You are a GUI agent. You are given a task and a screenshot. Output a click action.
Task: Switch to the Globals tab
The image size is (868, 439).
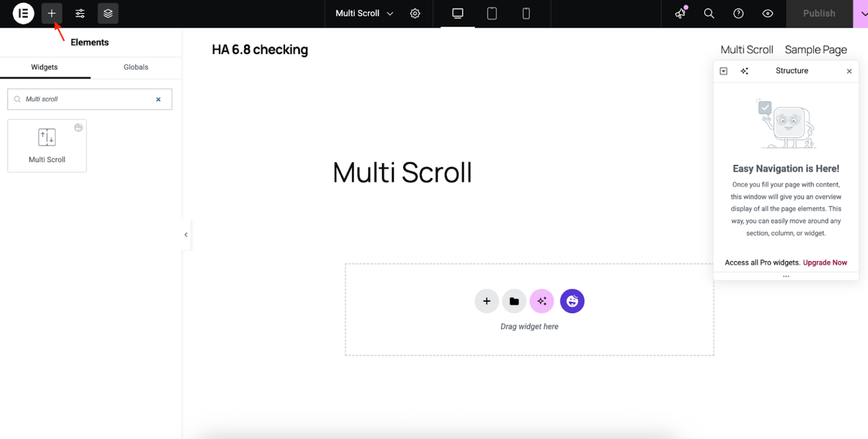[x=136, y=67]
